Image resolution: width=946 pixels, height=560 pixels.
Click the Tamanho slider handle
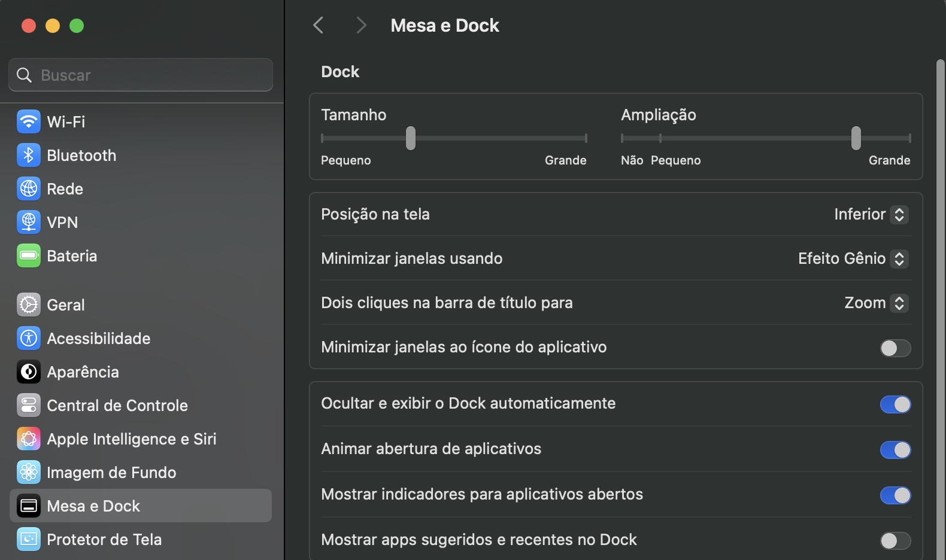tap(411, 138)
